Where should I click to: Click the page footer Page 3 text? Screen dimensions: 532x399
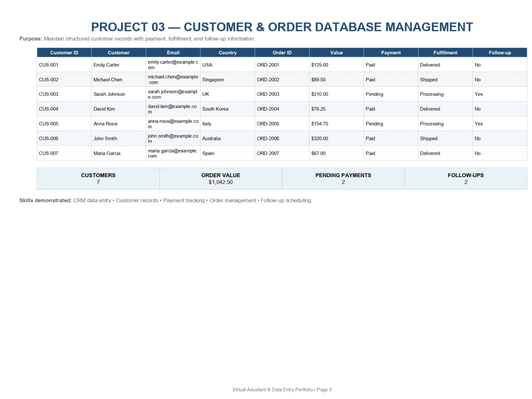282,389
